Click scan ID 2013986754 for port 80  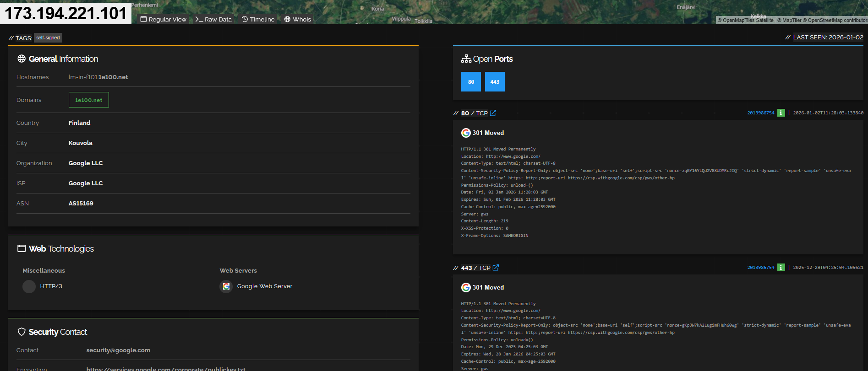click(x=760, y=113)
